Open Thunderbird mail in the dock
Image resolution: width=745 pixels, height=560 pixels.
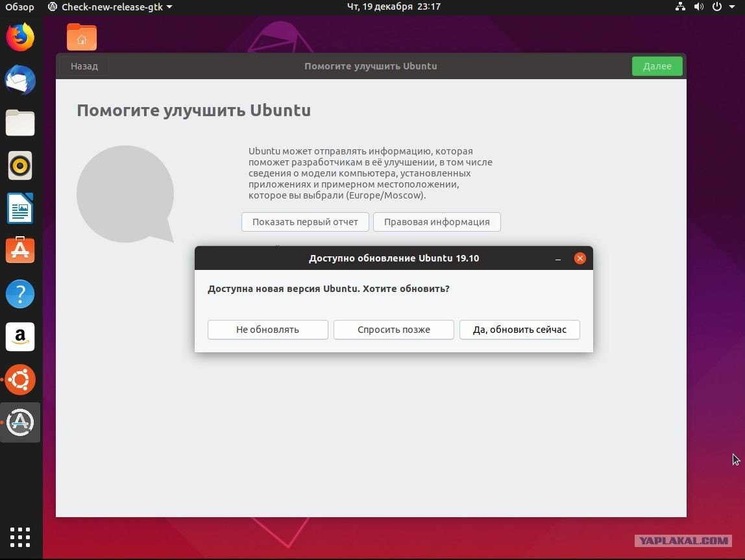[20, 80]
